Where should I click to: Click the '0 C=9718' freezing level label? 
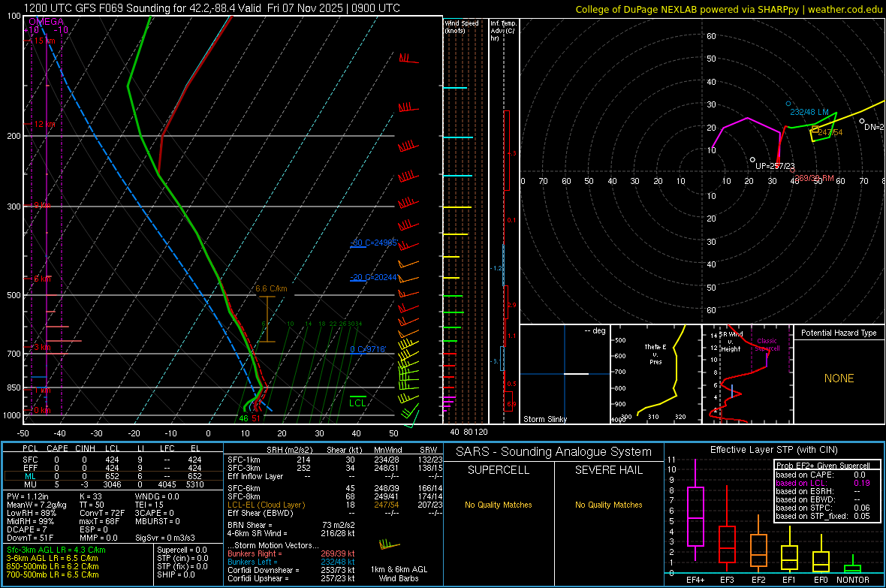click(x=368, y=349)
